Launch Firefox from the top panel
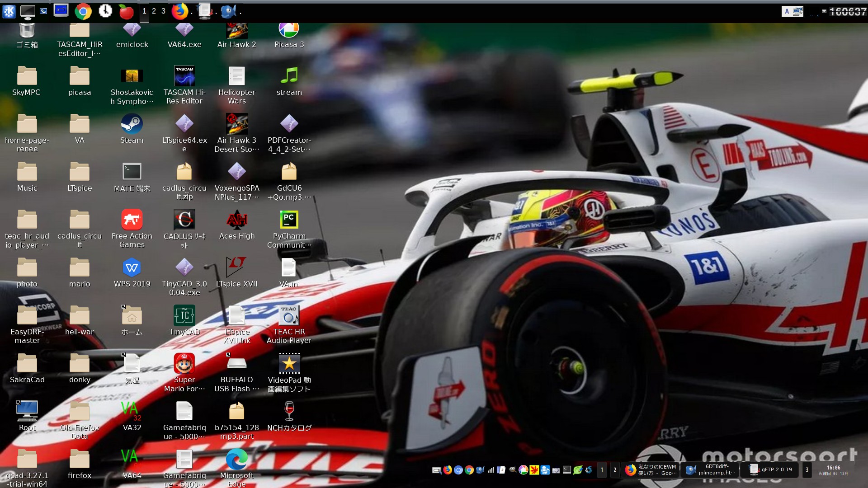868x488 pixels. click(x=179, y=11)
